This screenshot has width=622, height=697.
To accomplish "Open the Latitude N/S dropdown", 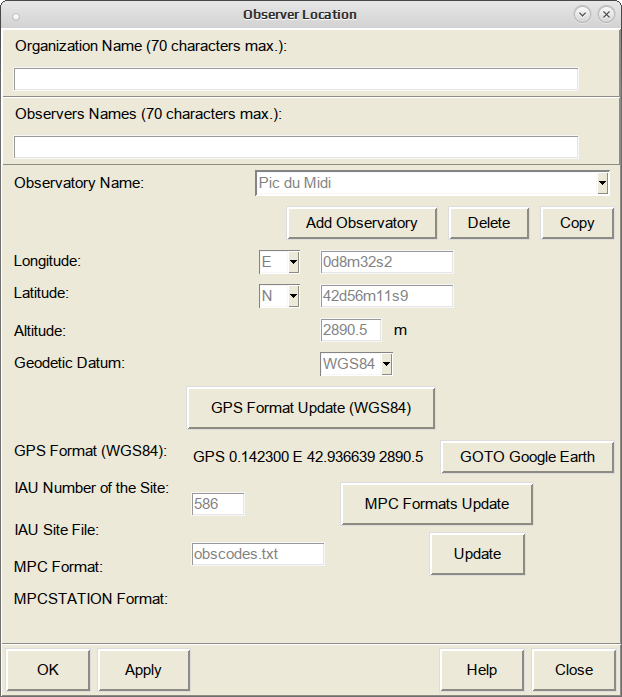I will [293, 296].
